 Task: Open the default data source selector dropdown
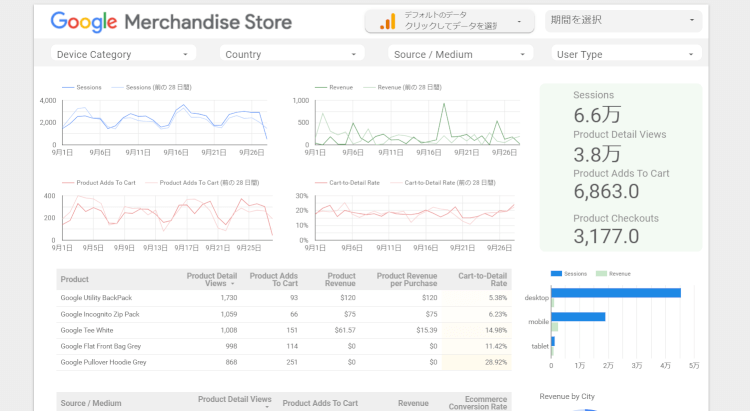click(449, 22)
